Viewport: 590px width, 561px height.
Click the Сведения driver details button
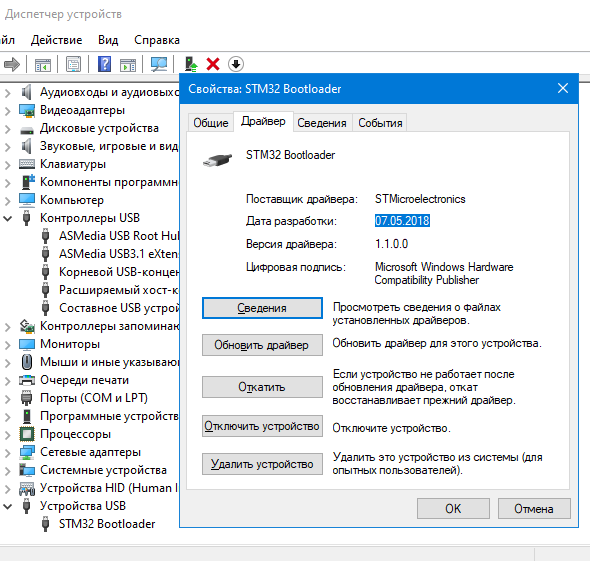click(262, 308)
